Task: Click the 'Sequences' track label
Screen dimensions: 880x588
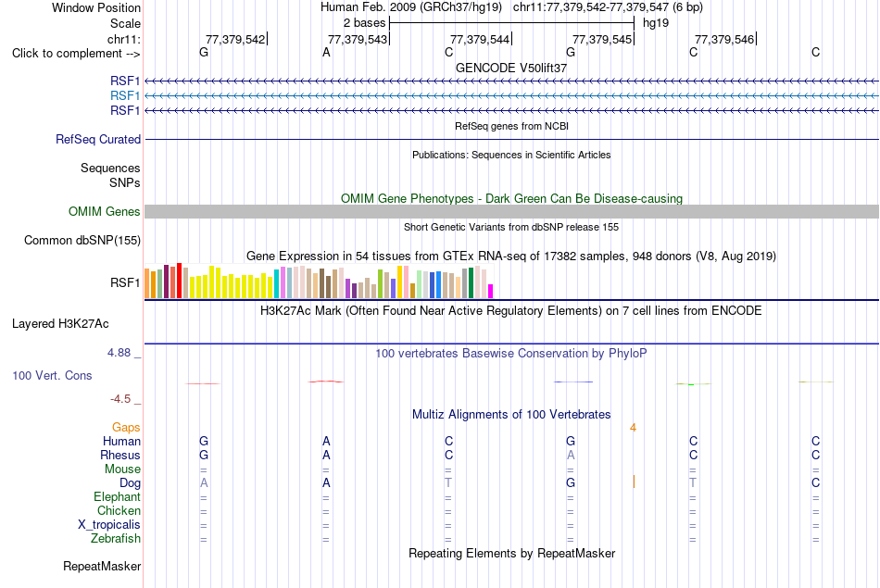Action: click(110, 168)
